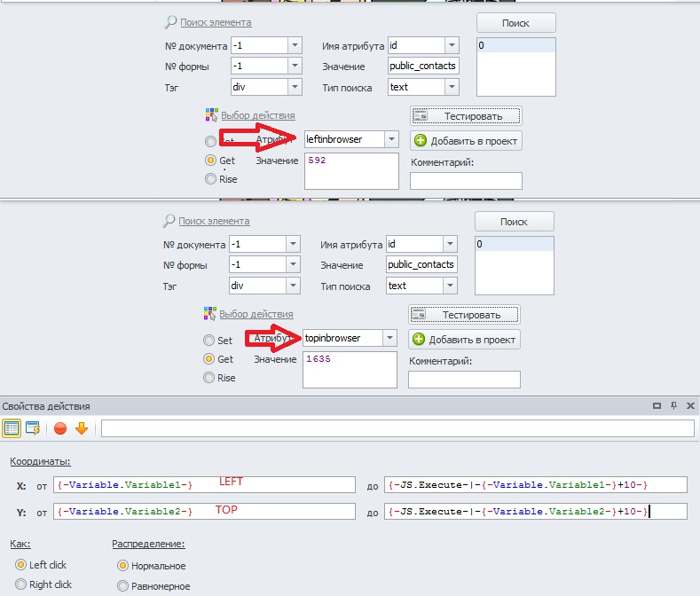Open lower Имя атрибута dropdown

(x=450, y=244)
